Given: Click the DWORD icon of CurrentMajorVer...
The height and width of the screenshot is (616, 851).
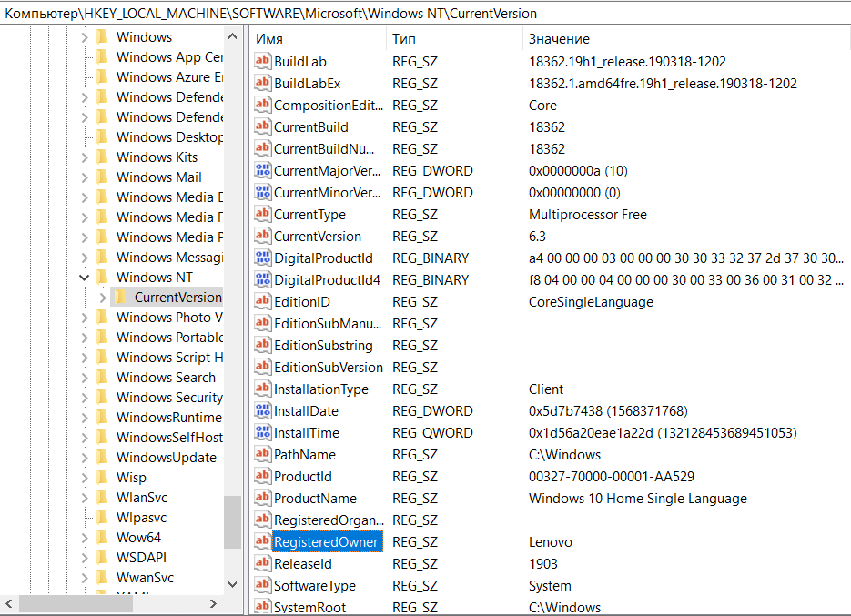Looking at the screenshot, I should point(263,170).
